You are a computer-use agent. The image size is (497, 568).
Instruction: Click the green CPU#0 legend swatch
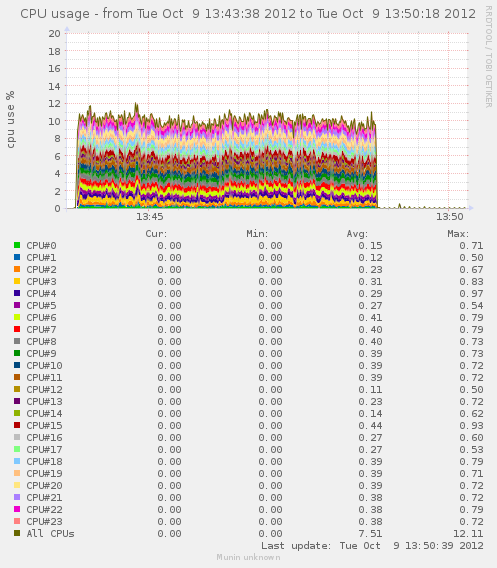coord(17,245)
